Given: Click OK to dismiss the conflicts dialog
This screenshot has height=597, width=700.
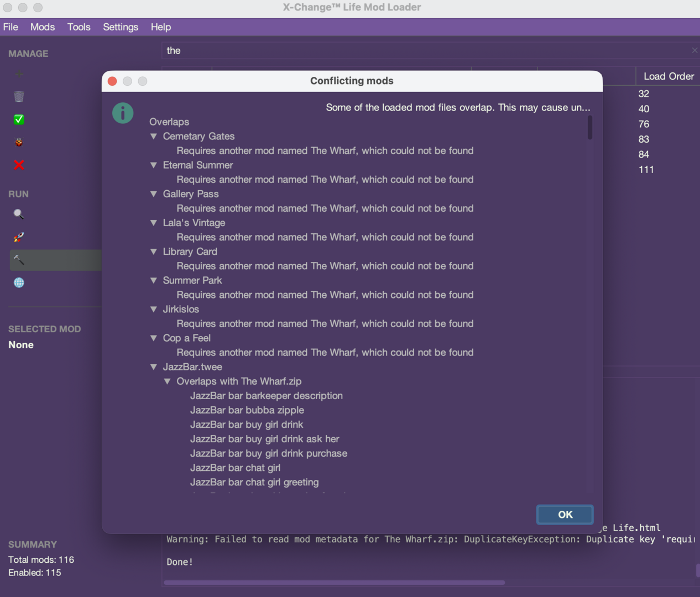Looking at the screenshot, I should point(565,515).
